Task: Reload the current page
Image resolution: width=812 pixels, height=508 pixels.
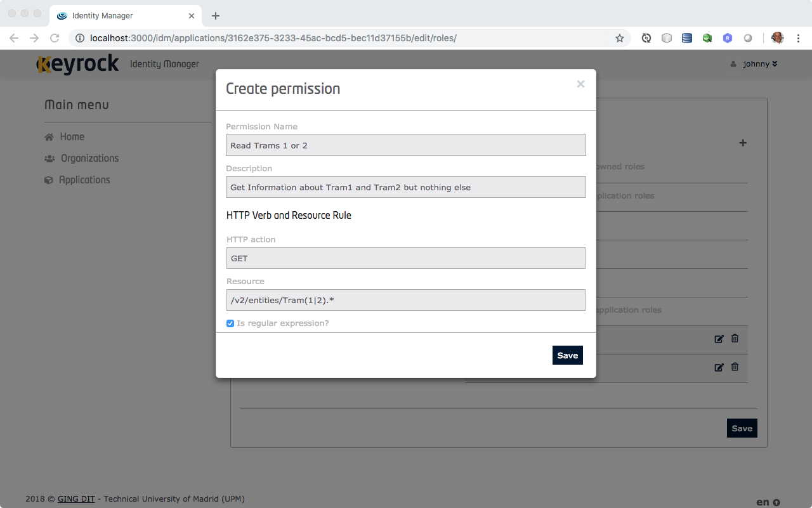Action: (x=55, y=38)
